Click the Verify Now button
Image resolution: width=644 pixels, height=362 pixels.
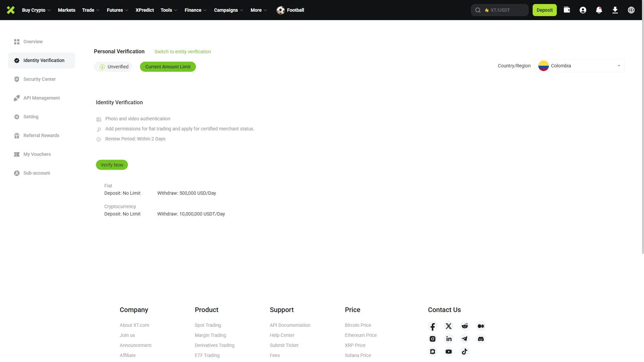[x=112, y=165]
